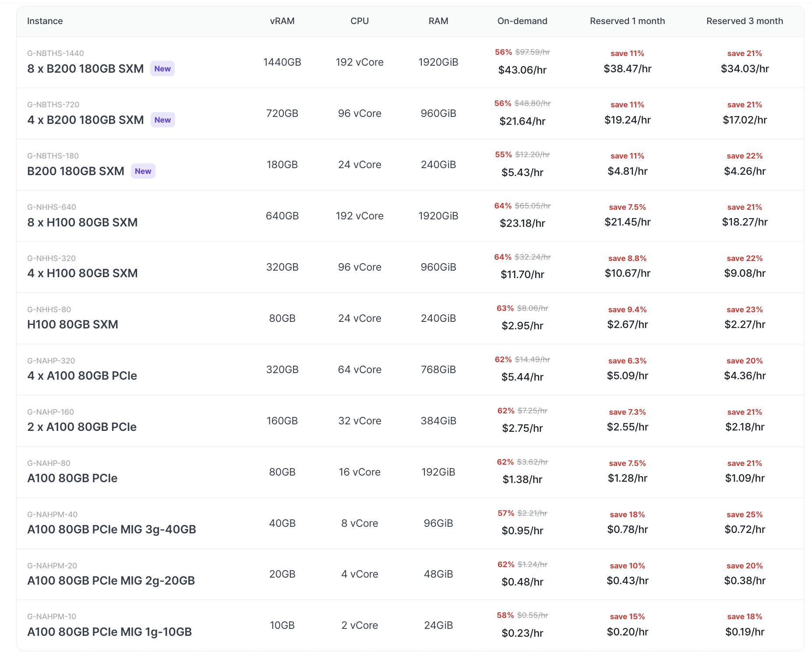Click the struck-through $97.59/hr original price
The width and height of the screenshot is (812, 656).
(532, 52)
